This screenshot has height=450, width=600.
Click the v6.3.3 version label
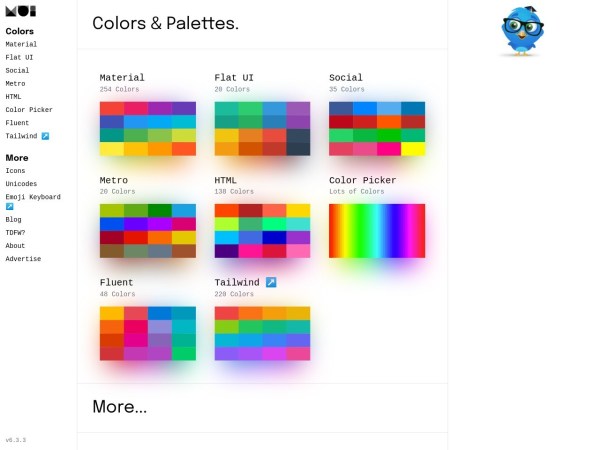(x=15, y=440)
